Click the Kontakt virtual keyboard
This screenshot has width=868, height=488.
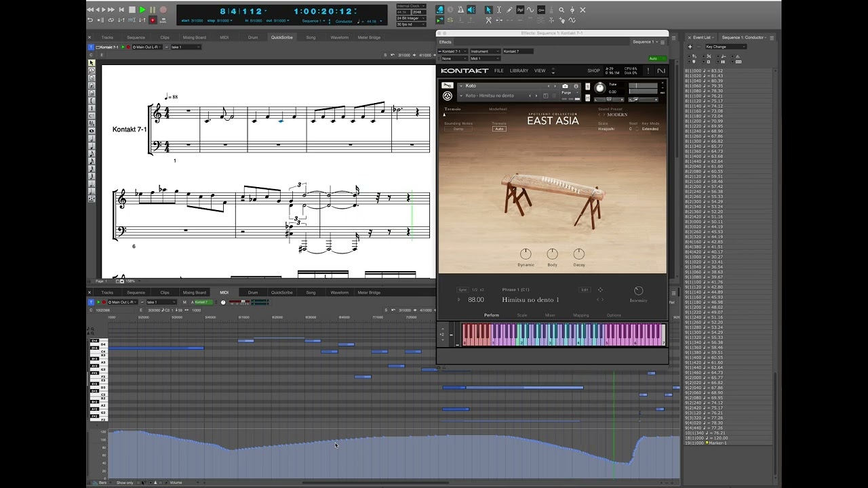[564, 334]
